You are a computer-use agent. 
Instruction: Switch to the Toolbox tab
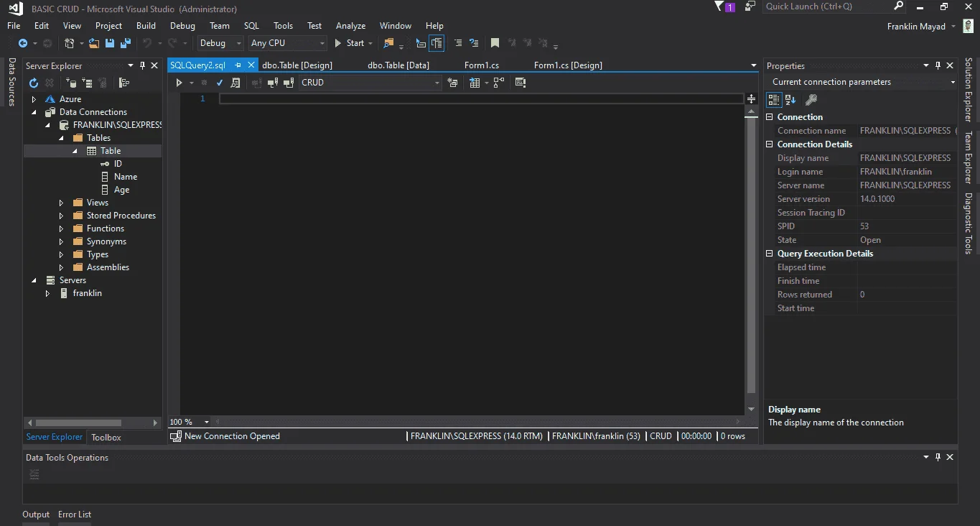tap(106, 437)
